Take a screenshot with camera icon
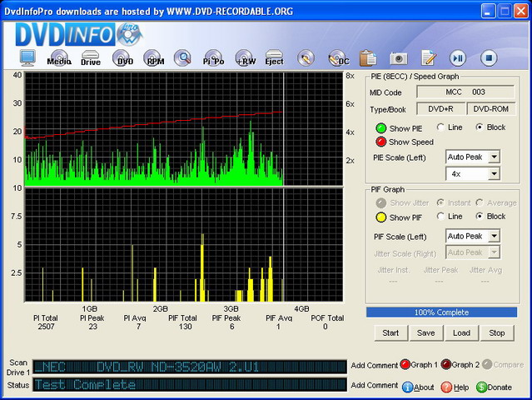The width and height of the screenshot is (532, 400). (x=399, y=58)
